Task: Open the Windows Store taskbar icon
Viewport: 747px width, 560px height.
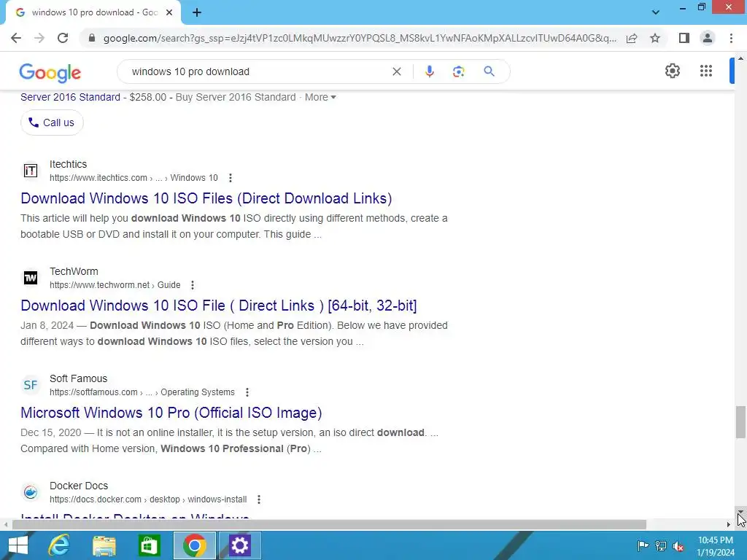Action: pyautogui.click(x=149, y=545)
